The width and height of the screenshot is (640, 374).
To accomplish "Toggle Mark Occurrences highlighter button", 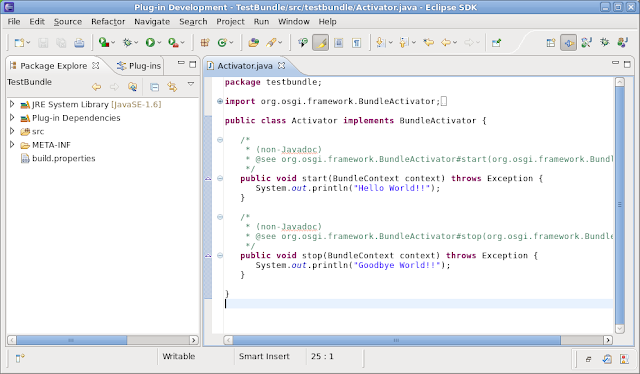I will point(320,42).
